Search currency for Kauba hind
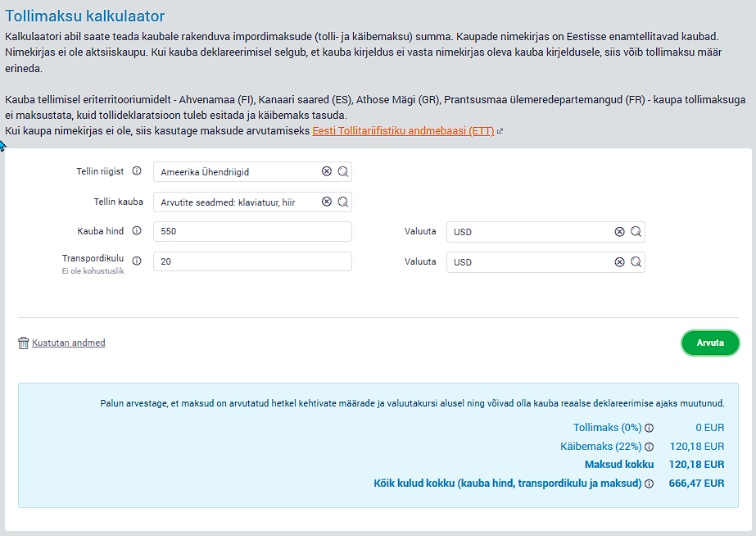The width and height of the screenshot is (756, 536). pyautogui.click(x=636, y=232)
